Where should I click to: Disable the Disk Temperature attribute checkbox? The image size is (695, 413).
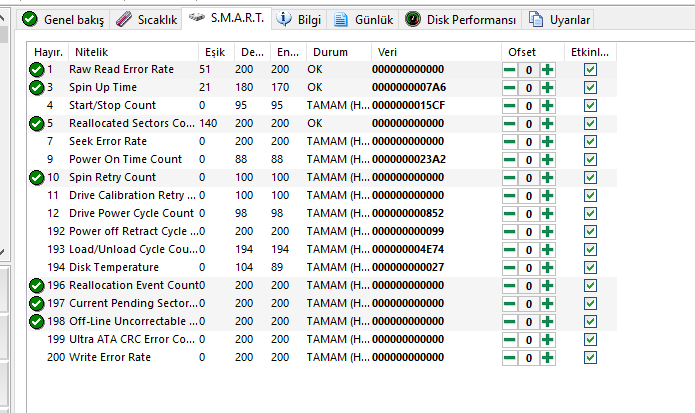coord(590,268)
